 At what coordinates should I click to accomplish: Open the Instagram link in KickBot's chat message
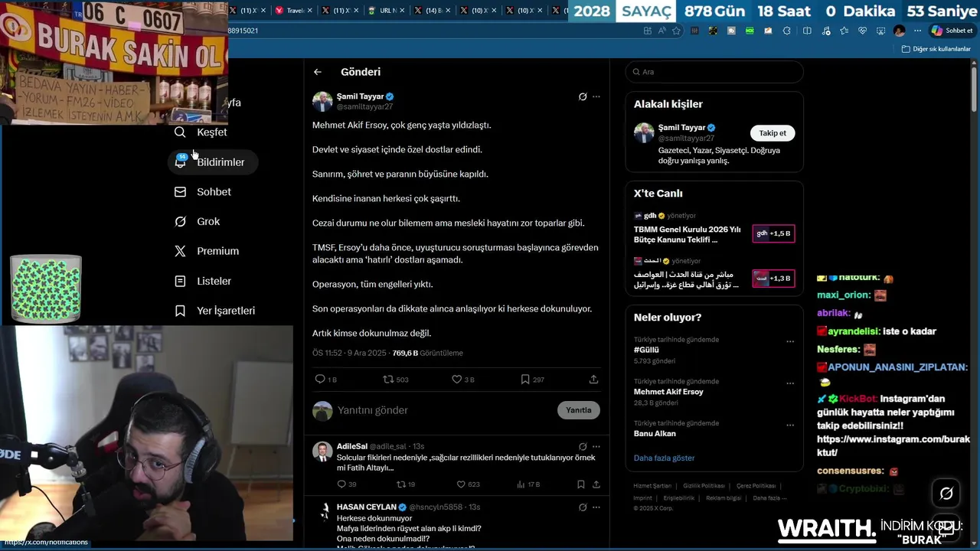tap(893, 446)
